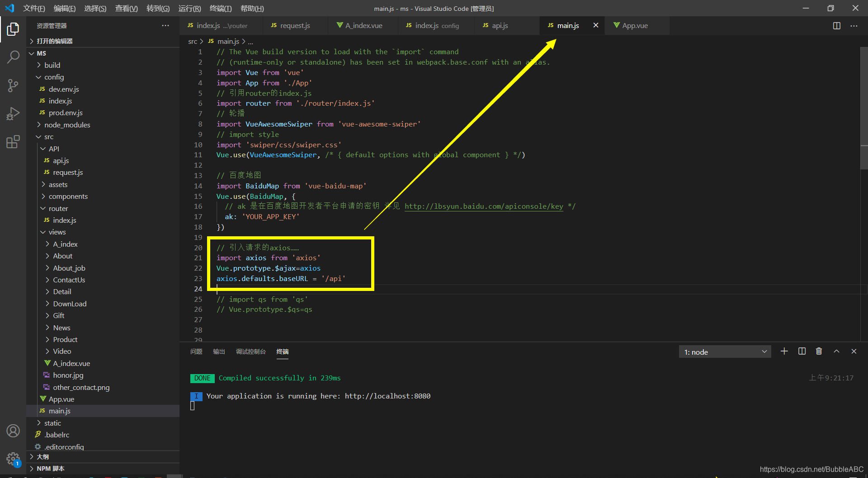This screenshot has height=478, width=868.
Task: Switch to the A_index.vue tab
Action: [364, 26]
